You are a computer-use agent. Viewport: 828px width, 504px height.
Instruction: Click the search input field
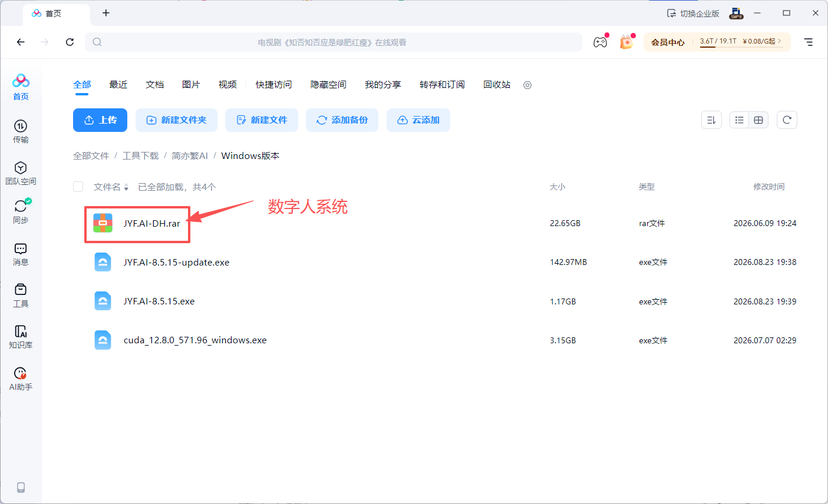click(333, 42)
